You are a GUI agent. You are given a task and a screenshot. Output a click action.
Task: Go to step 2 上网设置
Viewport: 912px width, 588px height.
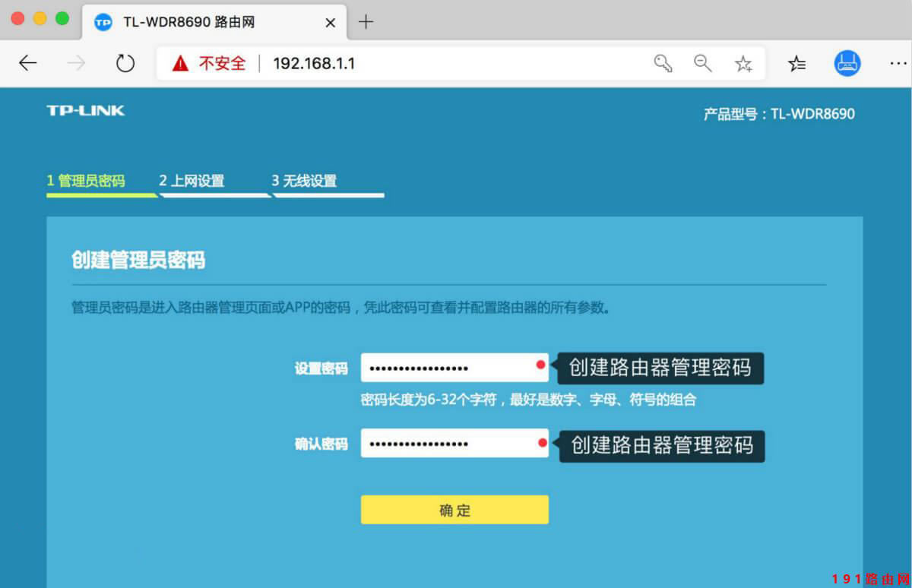pyautogui.click(x=192, y=181)
